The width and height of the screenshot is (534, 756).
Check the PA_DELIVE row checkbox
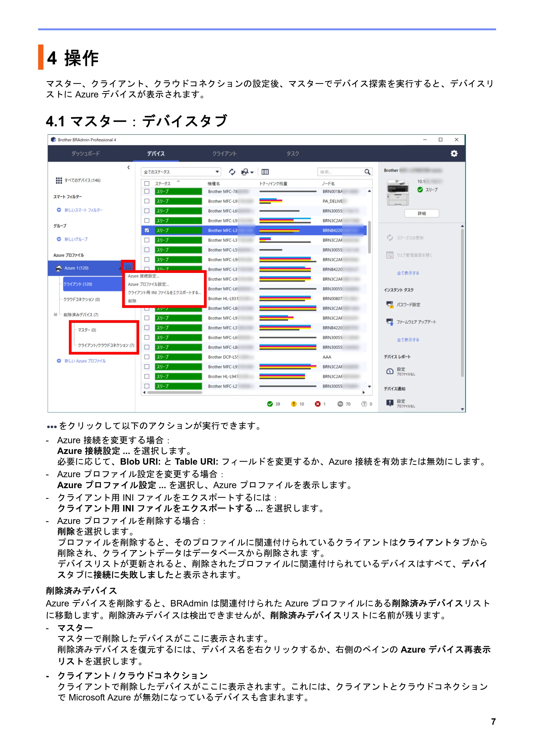pos(147,201)
